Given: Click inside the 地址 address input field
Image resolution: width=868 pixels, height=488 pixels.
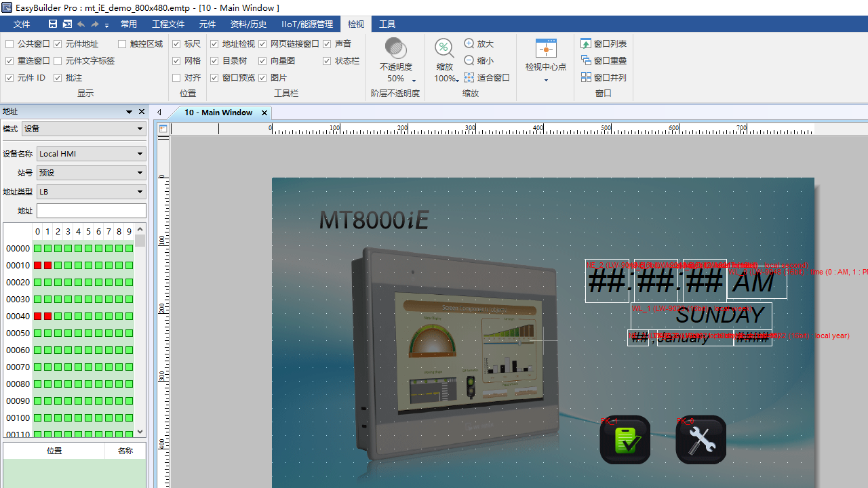Looking at the screenshot, I should click(91, 210).
